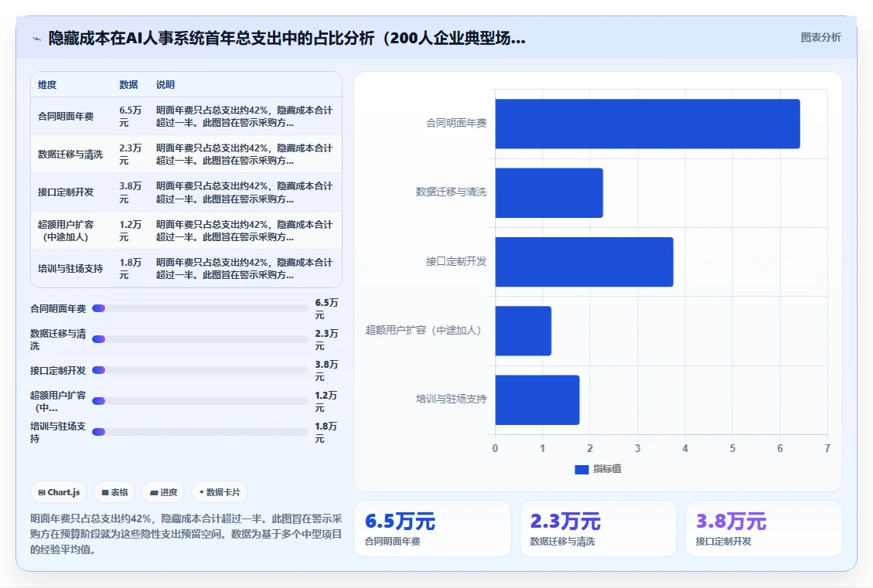Select the Chart.js tag chip
Viewport: 873px width, 588px height.
click(x=59, y=492)
